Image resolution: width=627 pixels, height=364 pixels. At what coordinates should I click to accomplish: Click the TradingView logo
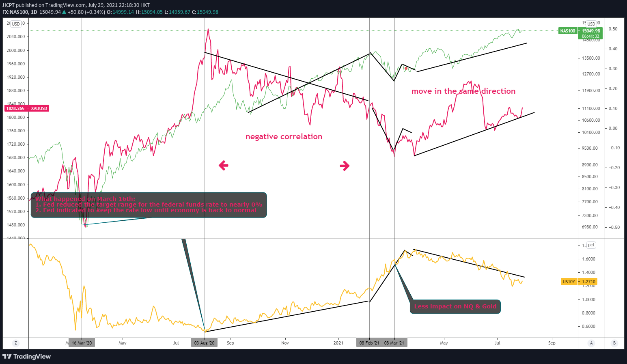tap(27, 356)
